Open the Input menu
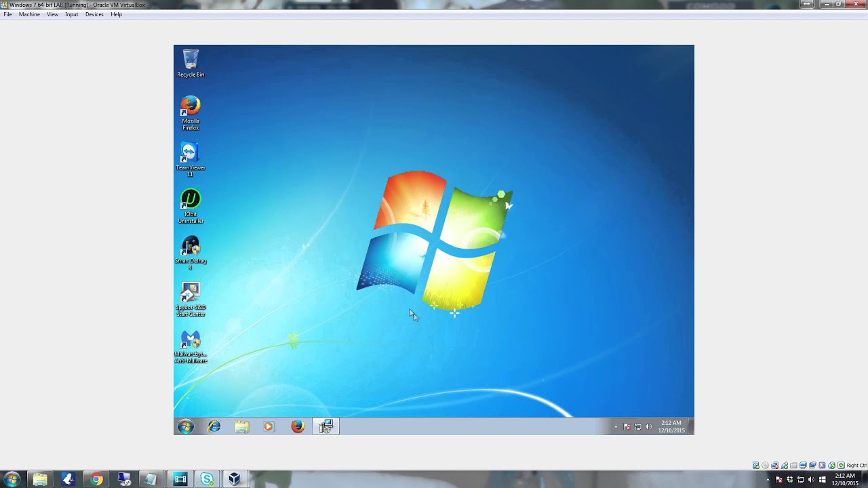Screen dimensions: 868x488 pos(71,14)
